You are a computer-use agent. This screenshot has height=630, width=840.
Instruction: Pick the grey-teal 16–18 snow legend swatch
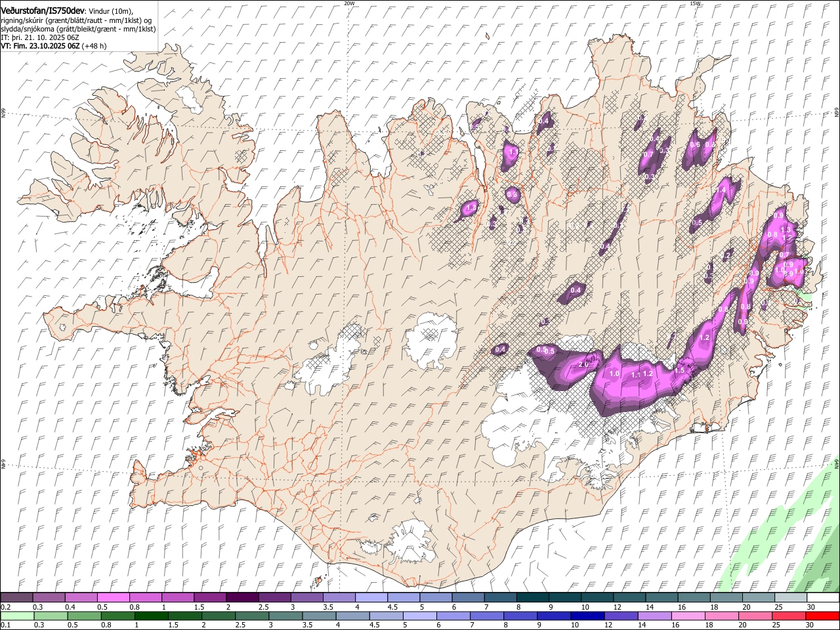tap(693, 598)
